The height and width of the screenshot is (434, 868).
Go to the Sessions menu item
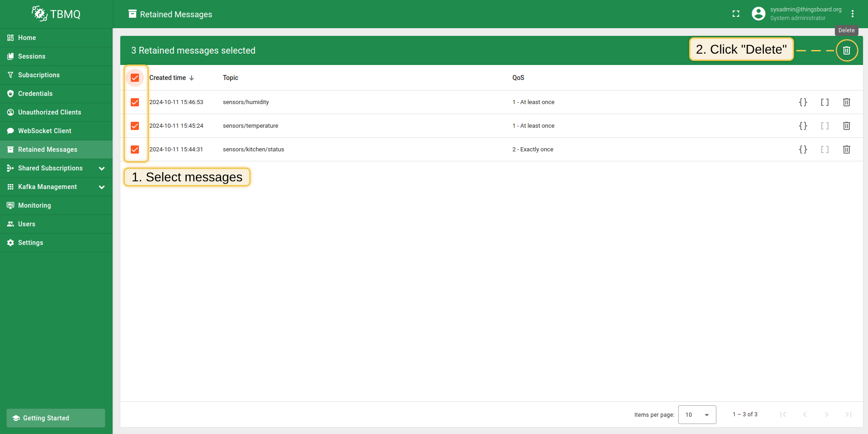[31, 56]
